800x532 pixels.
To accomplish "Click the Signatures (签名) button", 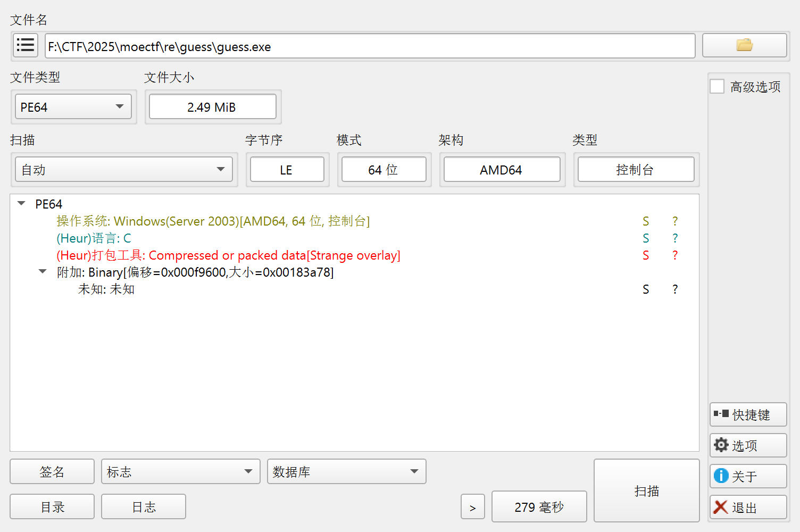I will 52,472.
